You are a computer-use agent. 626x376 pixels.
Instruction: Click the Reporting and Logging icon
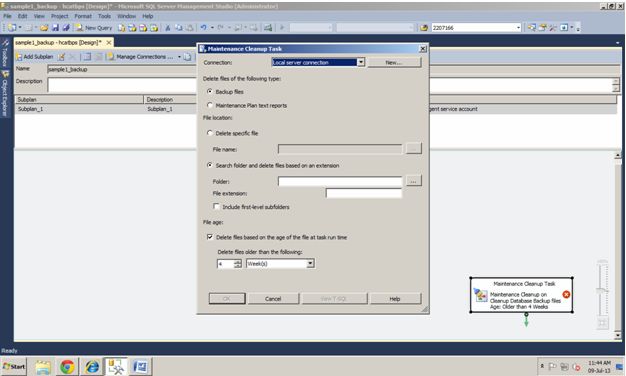[187, 57]
